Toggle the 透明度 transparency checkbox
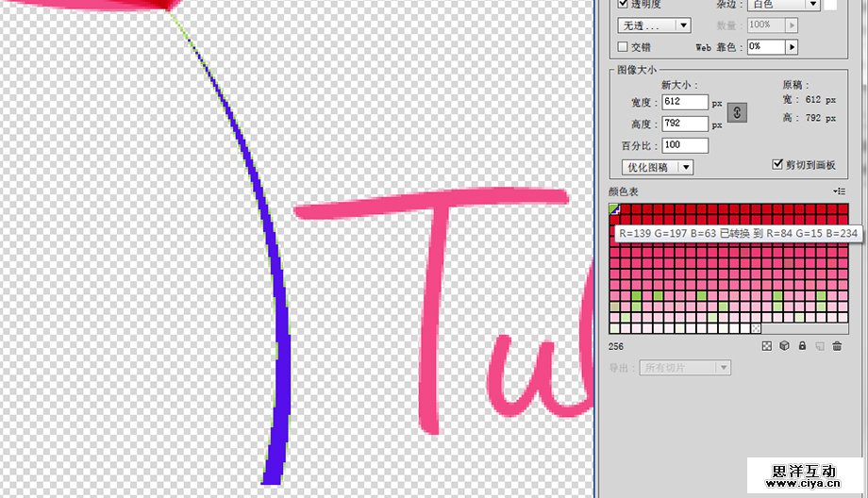Screen dimensions: 868x498 [623, 4]
